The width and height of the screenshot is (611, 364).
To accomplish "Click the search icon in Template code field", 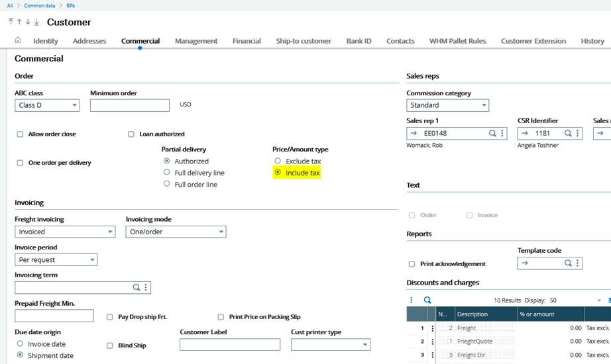I will [568, 263].
